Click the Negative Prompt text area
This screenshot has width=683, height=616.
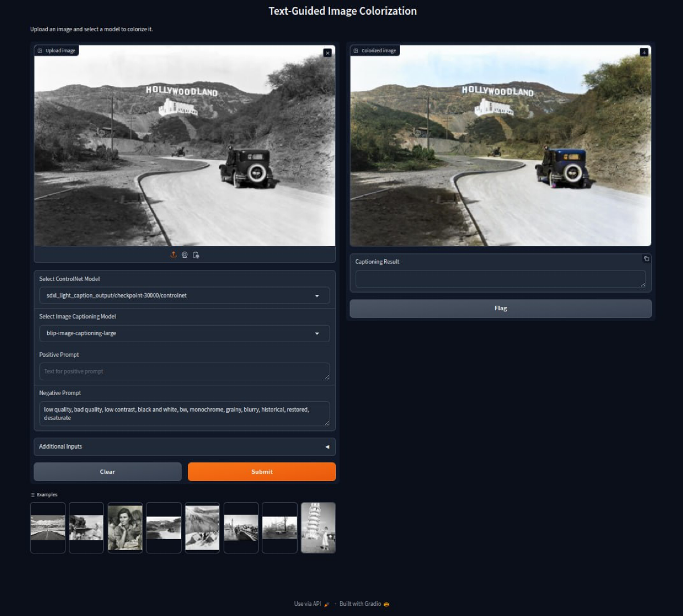(184, 413)
